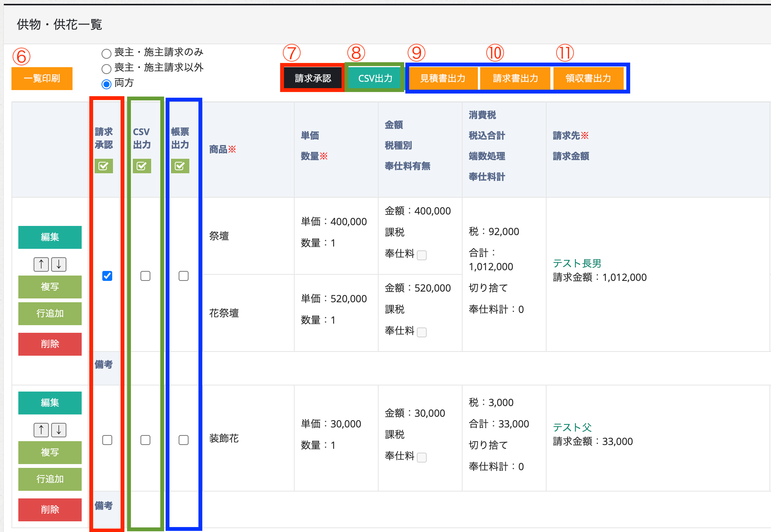Click the 見積書出力 button
This screenshot has width=771, height=532.
click(443, 78)
